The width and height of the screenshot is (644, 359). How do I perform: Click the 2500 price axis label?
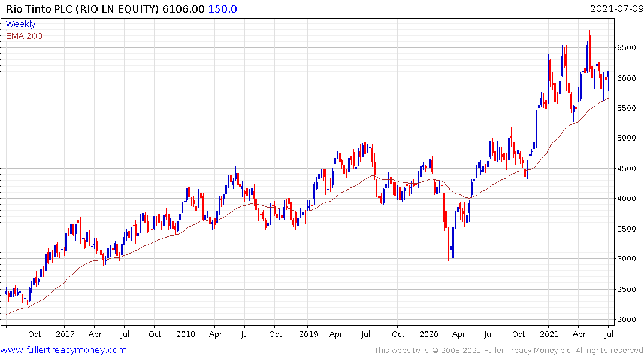point(627,289)
